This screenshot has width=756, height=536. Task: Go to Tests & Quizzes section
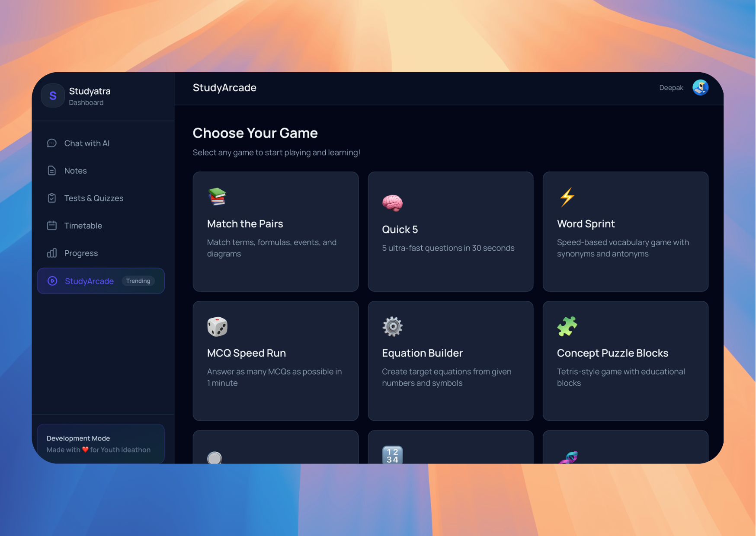(94, 198)
